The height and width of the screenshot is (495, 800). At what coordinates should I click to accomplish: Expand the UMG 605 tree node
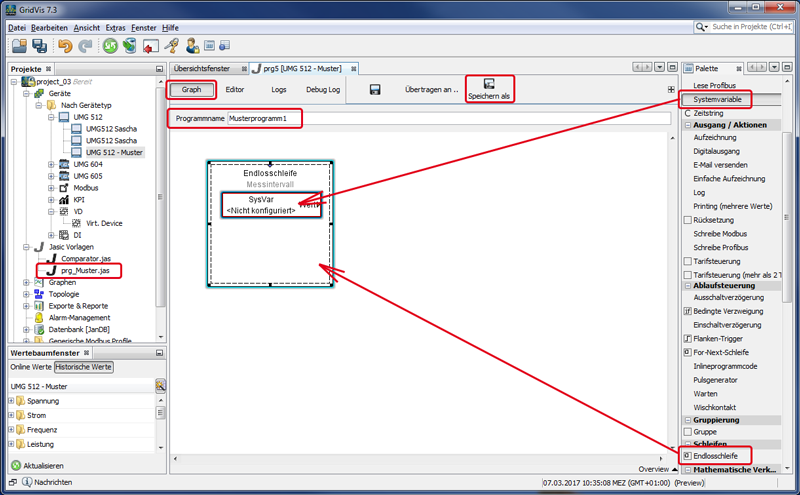51,176
